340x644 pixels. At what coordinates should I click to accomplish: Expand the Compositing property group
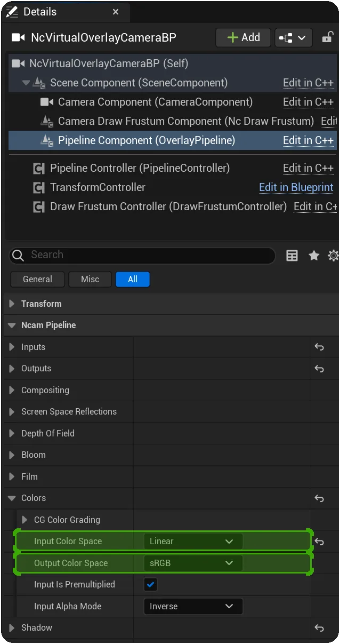[x=12, y=390]
